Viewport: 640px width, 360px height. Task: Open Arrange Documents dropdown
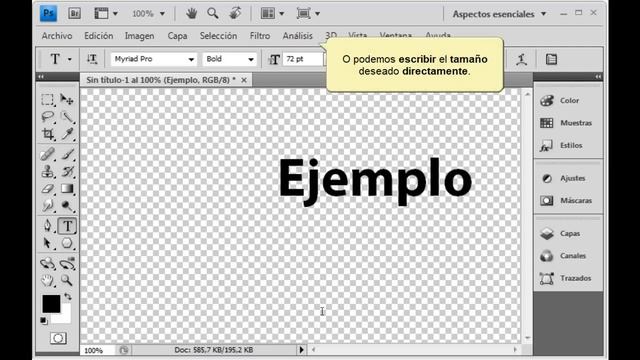(272, 13)
